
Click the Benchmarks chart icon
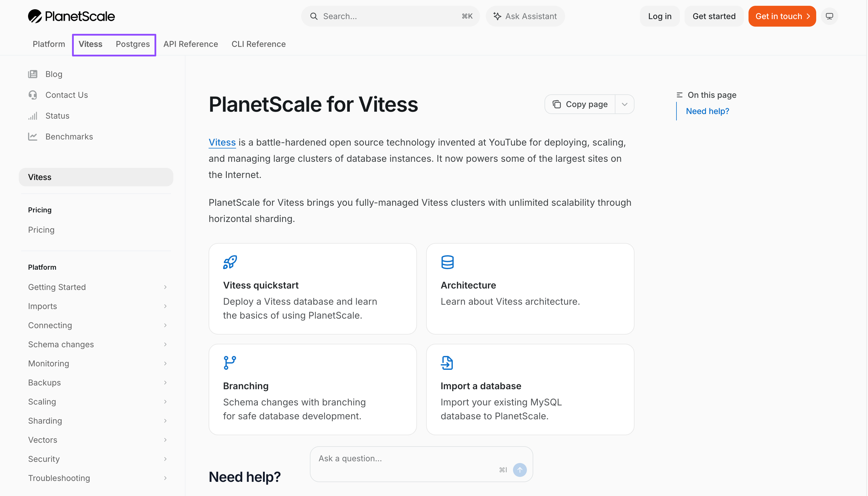click(33, 137)
